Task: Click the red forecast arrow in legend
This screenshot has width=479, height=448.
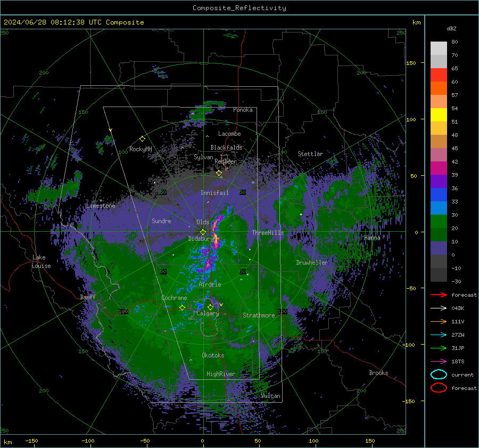Action: pyautogui.click(x=439, y=295)
